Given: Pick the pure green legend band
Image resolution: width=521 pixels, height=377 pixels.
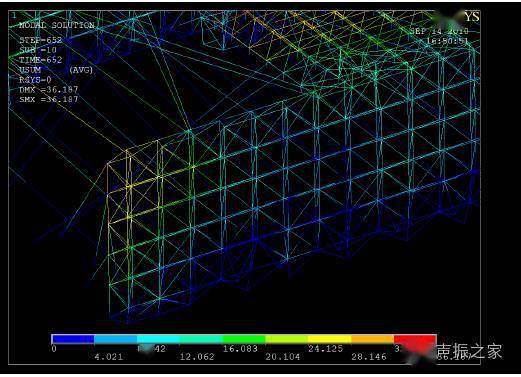Looking at the screenshot, I should [x=244, y=339].
